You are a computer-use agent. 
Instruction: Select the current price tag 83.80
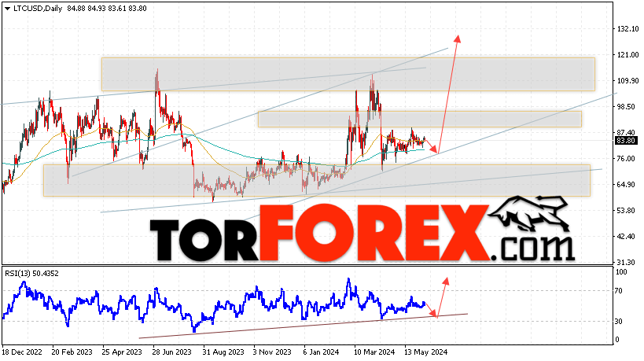626,141
